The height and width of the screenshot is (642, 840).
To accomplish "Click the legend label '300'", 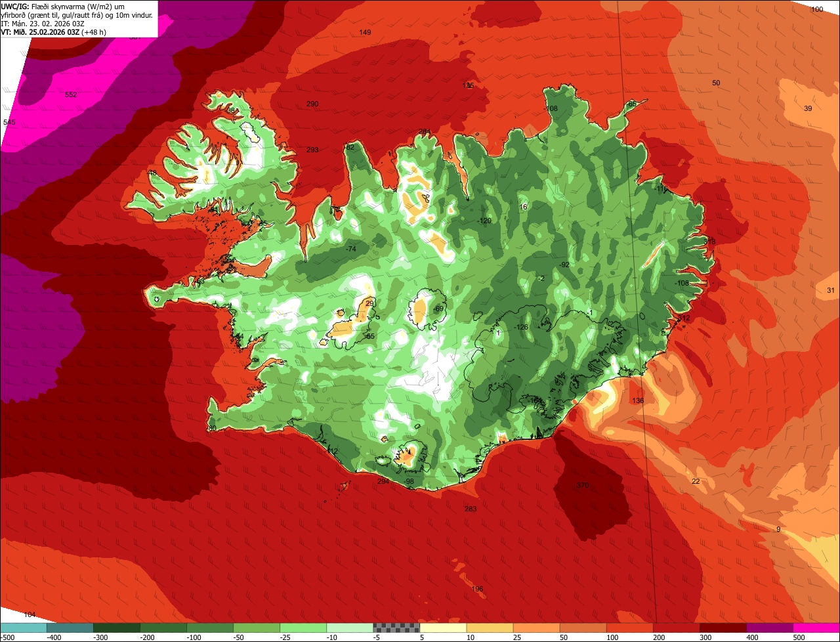I will point(706,637).
